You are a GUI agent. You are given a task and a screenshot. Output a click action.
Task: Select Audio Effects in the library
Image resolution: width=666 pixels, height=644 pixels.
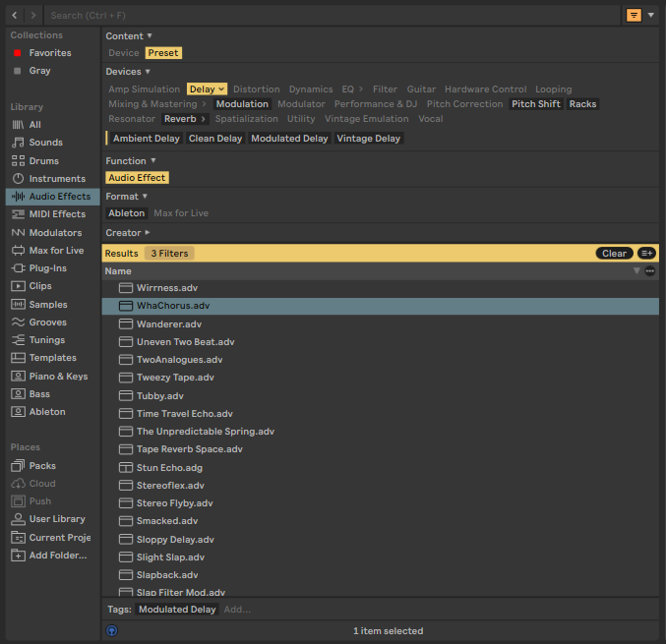click(x=53, y=197)
